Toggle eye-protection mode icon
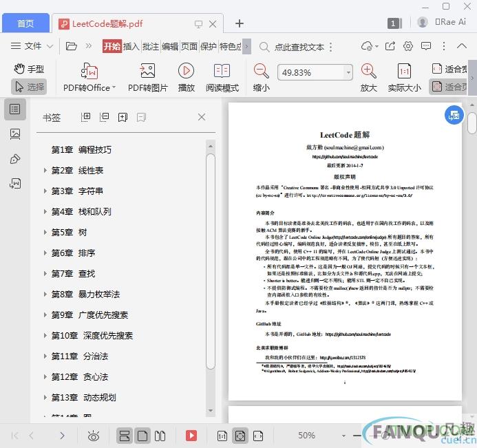Viewport: 477px width, 448px height. [x=94, y=436]
